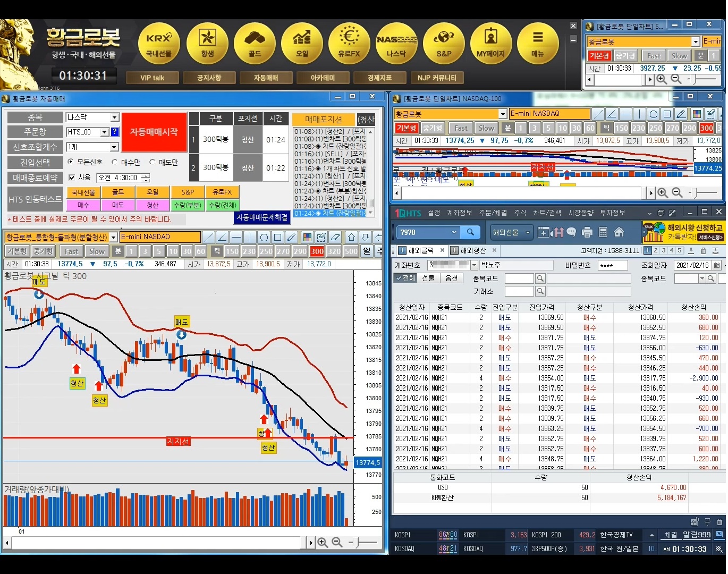Image resolution: width=728 pixels, height=574 pixels.
Task: Expand 7978 screen number dropdown in HTS
Action: [454, 232]
